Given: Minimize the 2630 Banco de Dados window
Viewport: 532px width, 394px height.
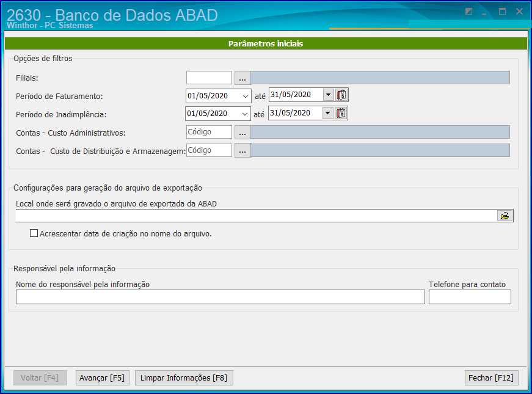Looking at the screenshot, I should pos(484,12).
